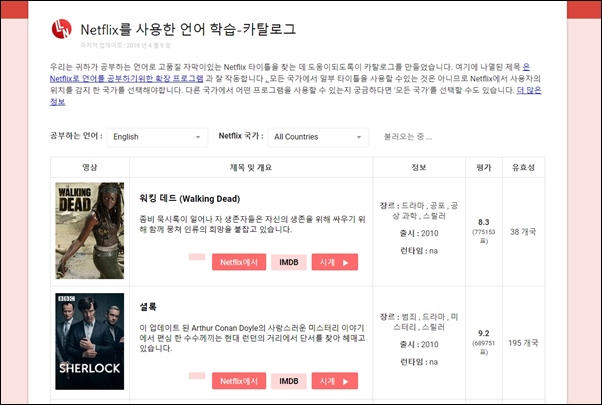Click the small pink tag beside Walking Dead's Netflix button
The image size is (602, 405).
click(197, 257)
